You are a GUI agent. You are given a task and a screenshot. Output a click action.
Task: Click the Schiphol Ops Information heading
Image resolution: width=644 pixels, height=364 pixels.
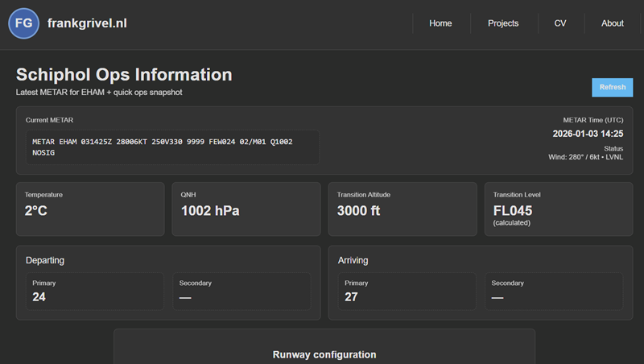(124, 75)
